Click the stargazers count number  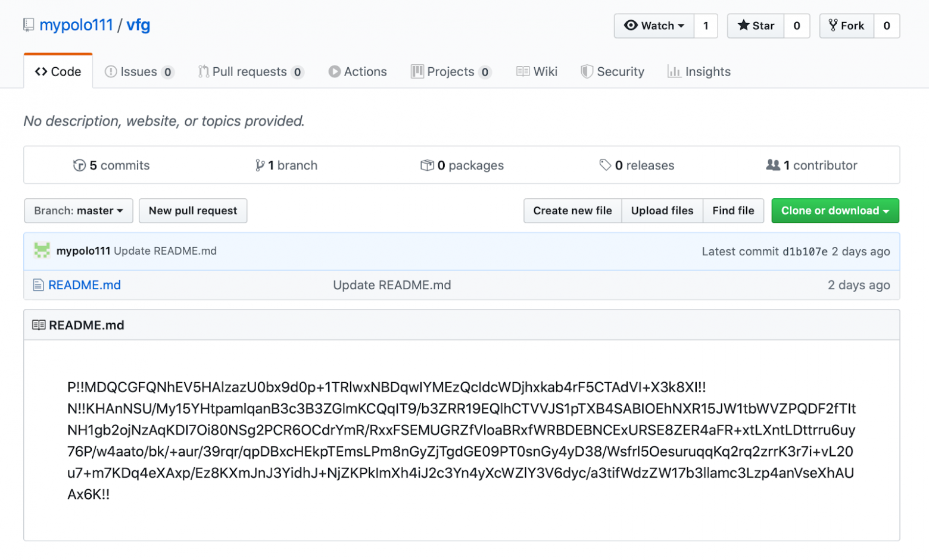(797, 26)
